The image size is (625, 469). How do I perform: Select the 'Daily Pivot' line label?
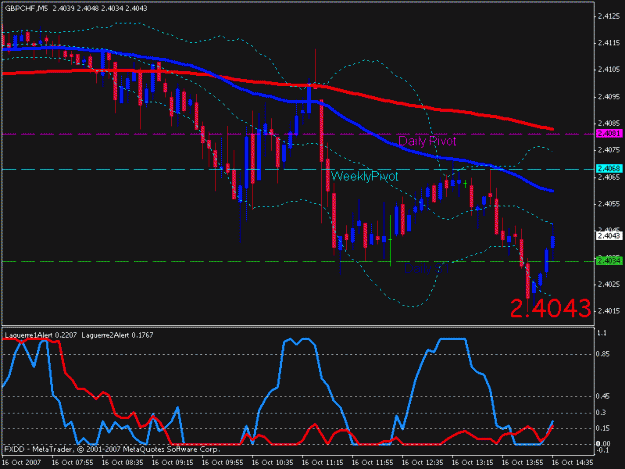pyautogui.click(x=427, y=141)
